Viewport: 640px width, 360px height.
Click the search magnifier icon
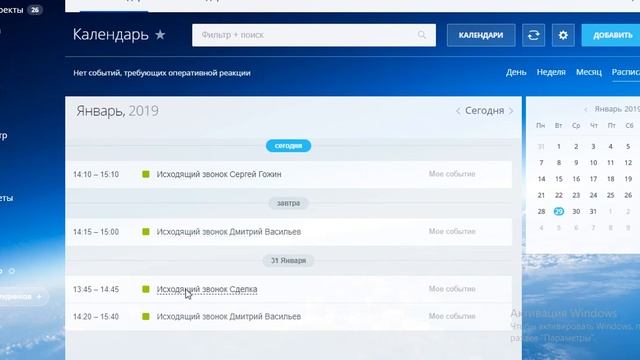[x=422, y=35]
